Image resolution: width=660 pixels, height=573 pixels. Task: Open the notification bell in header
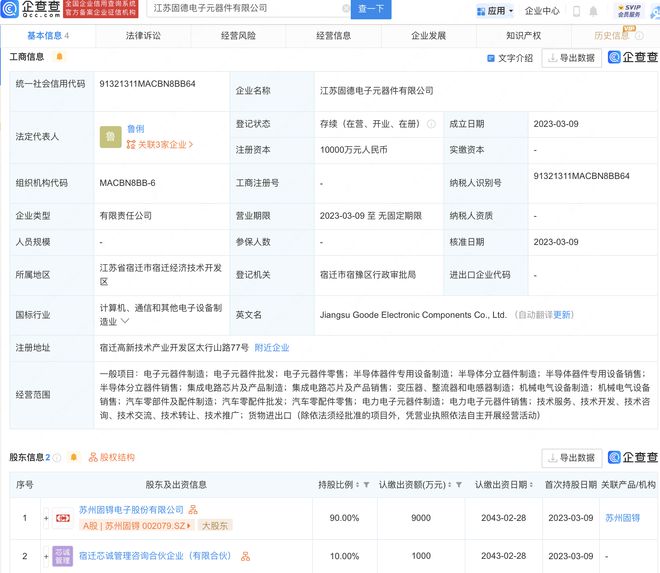coord(593,11)
